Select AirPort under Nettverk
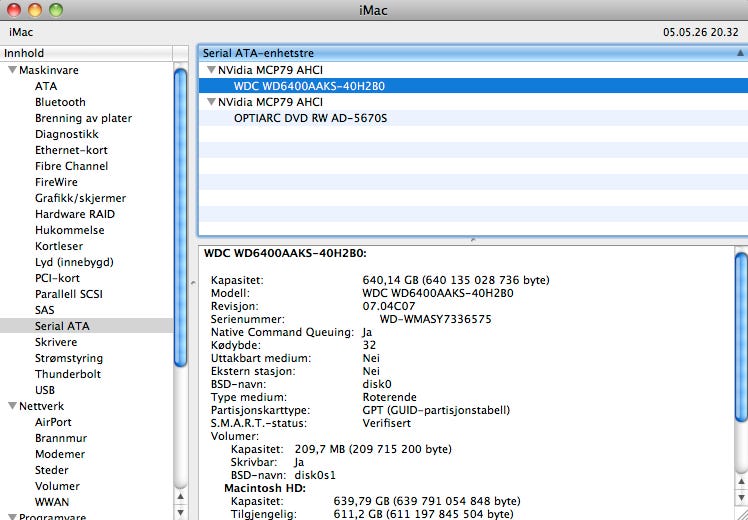This screenshot has height=520, width=748. tap(53, 422)
